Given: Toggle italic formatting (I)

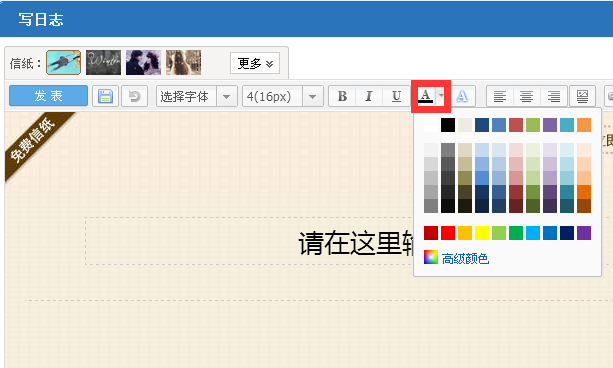Looking at the screenshot, I should [x=369, y=96].
